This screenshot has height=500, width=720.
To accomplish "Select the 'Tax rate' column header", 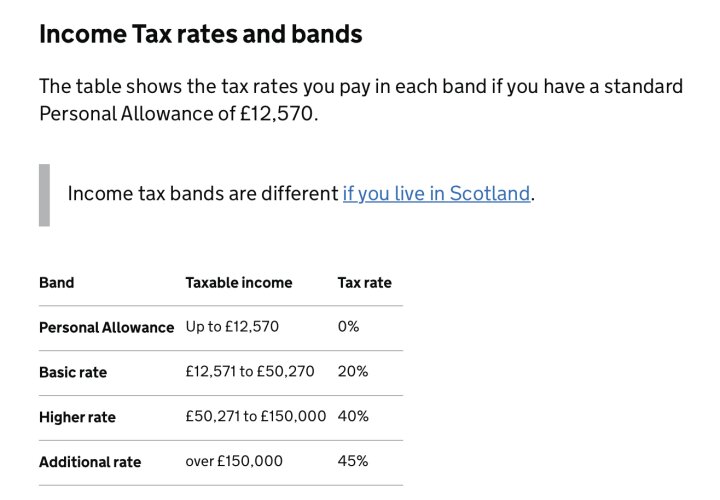I will click(365, 282).
